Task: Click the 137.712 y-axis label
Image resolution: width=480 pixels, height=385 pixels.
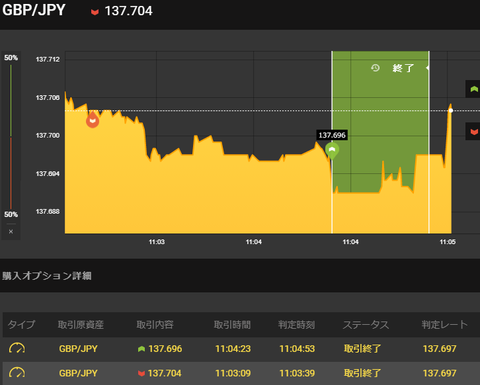Action: tap(48, 59)
